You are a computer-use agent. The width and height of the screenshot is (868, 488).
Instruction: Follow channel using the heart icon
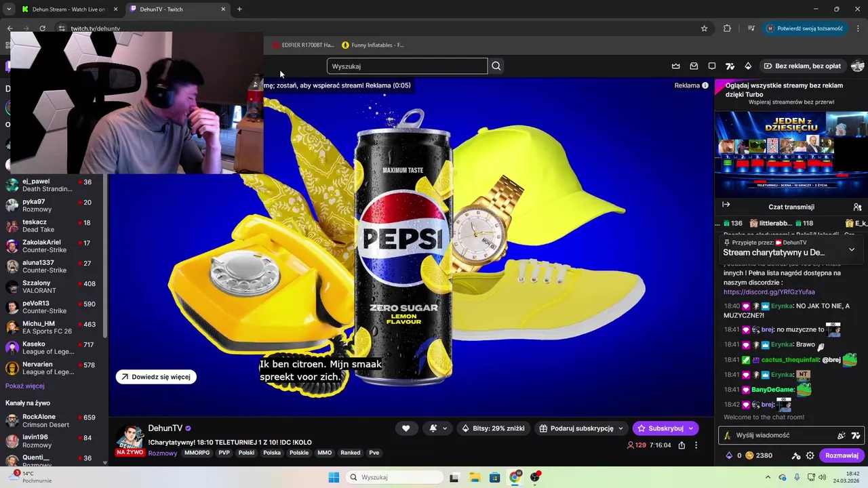pyautogui.click(x=406, y=428)
